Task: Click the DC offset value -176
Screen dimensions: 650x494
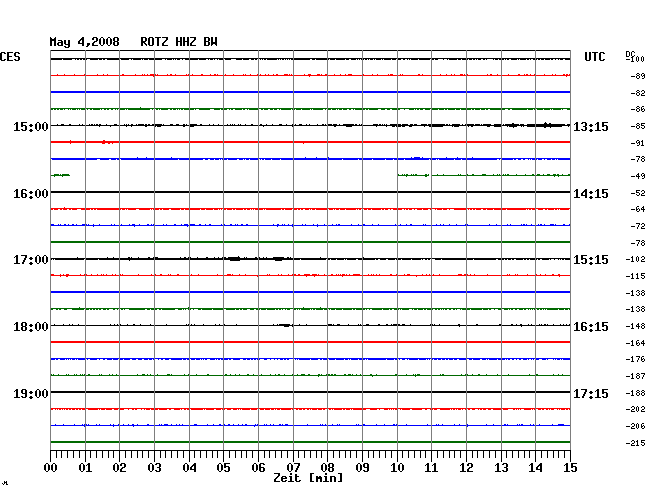Action: 635,359
